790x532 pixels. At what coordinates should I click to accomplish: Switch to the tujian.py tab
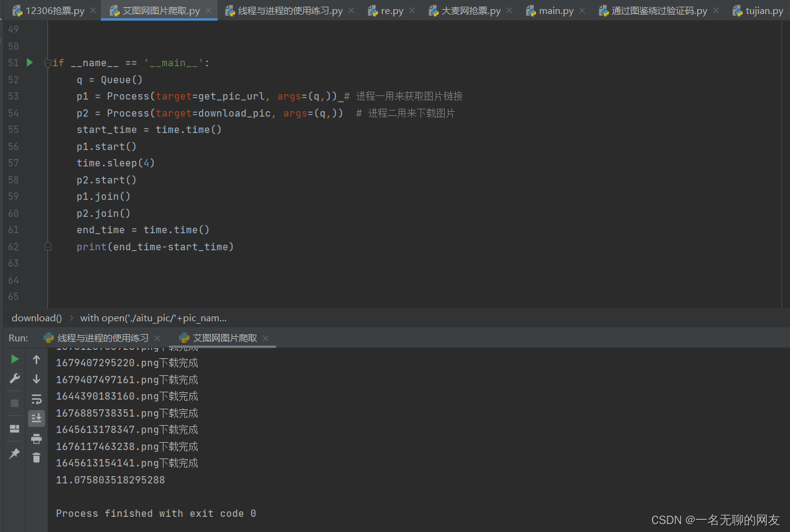tap(758, 10)
